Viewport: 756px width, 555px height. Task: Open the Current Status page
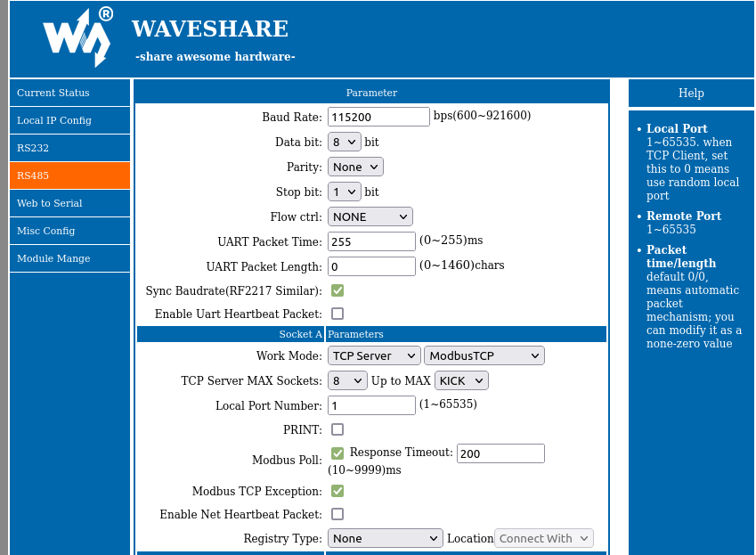tap(69, 93)
